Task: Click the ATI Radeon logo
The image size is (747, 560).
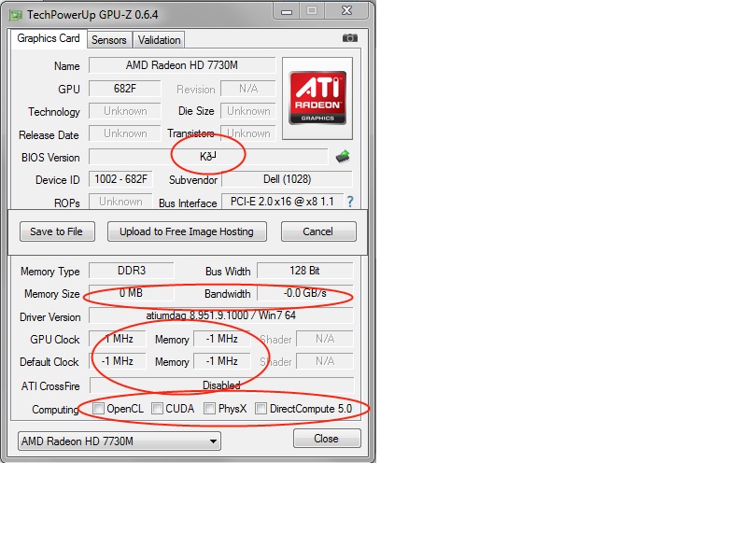Action: [x=317, y=98]
